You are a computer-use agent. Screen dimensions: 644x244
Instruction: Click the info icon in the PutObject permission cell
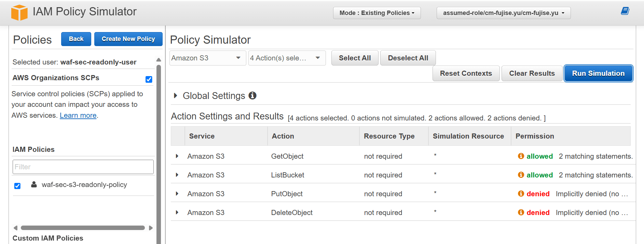[521, 193]
